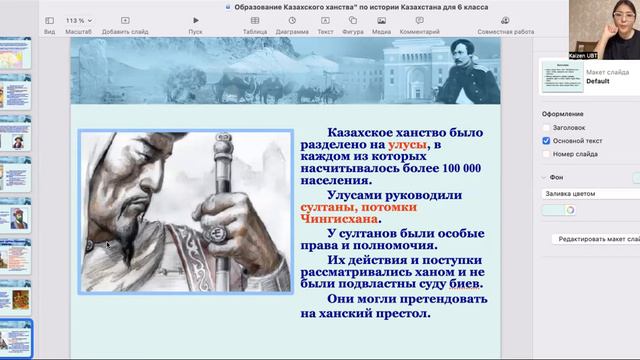The height and width of the screenshot is (360, 640).
Task: Open the Диаграмма chart icon
Action: pyautogui.click(x=292, y=20)
